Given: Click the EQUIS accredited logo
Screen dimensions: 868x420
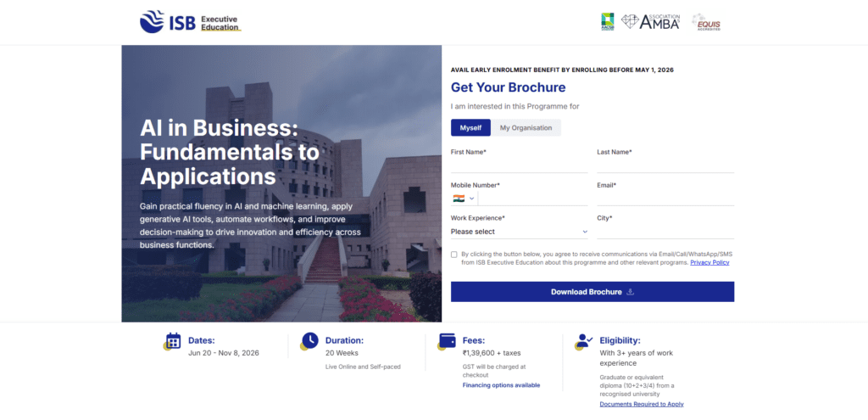Looking at the screenshot, I should point(706,22).
